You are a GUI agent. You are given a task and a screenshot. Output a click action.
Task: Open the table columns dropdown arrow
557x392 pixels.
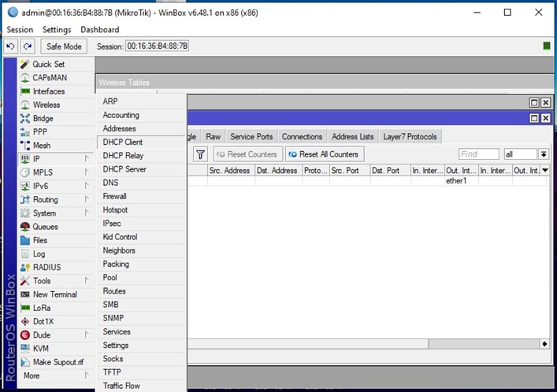tap(545, 171)
